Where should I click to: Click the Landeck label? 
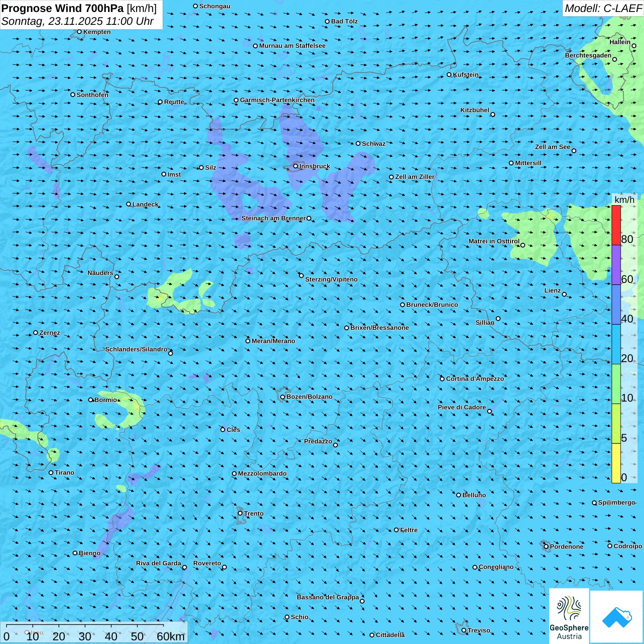[145, 204]
